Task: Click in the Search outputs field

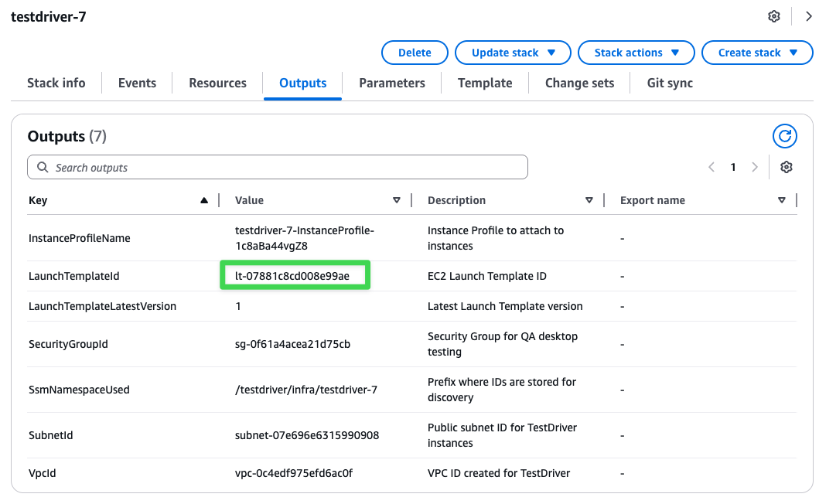Action: (x=286, y=168)
